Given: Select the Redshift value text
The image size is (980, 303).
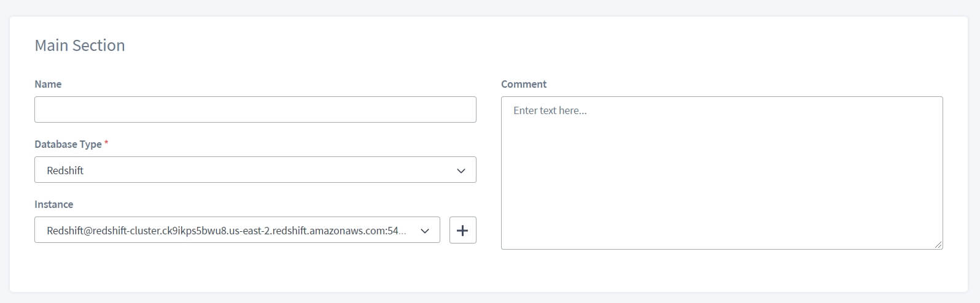Looking at the screenshot, I should coord(65,171).
